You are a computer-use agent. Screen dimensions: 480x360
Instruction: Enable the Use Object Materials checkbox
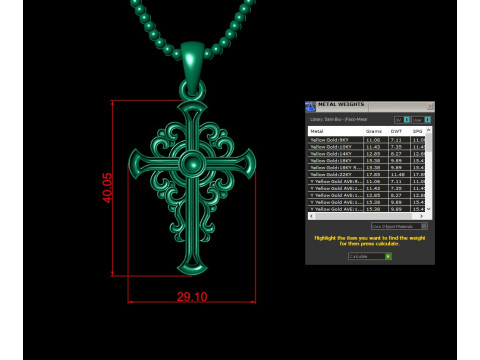(x=424, y=226)
